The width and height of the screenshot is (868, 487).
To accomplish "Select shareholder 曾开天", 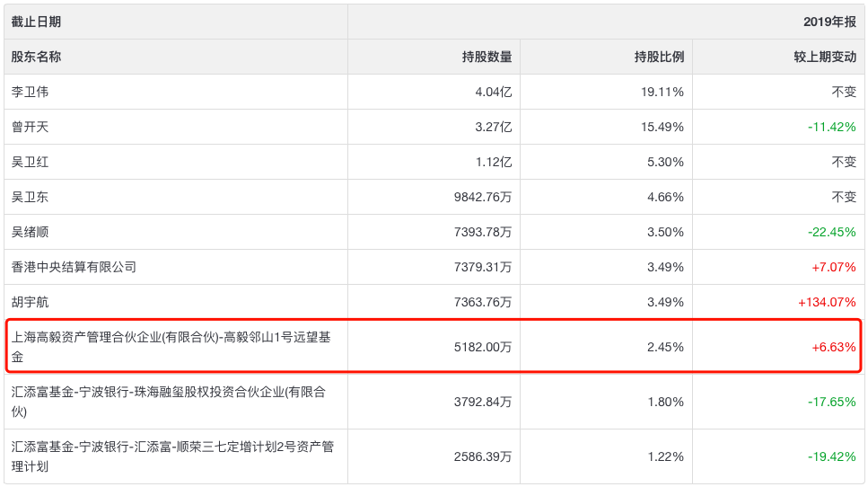I will 30,127.
